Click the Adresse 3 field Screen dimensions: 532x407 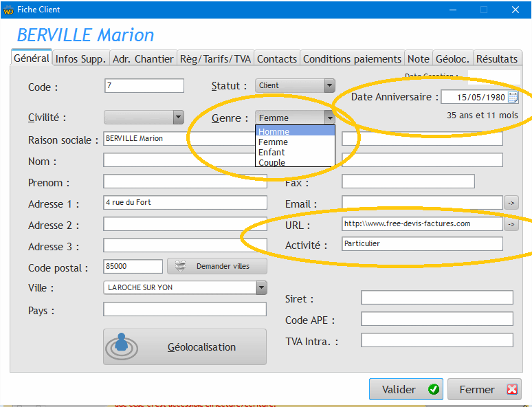coord(186,245)
